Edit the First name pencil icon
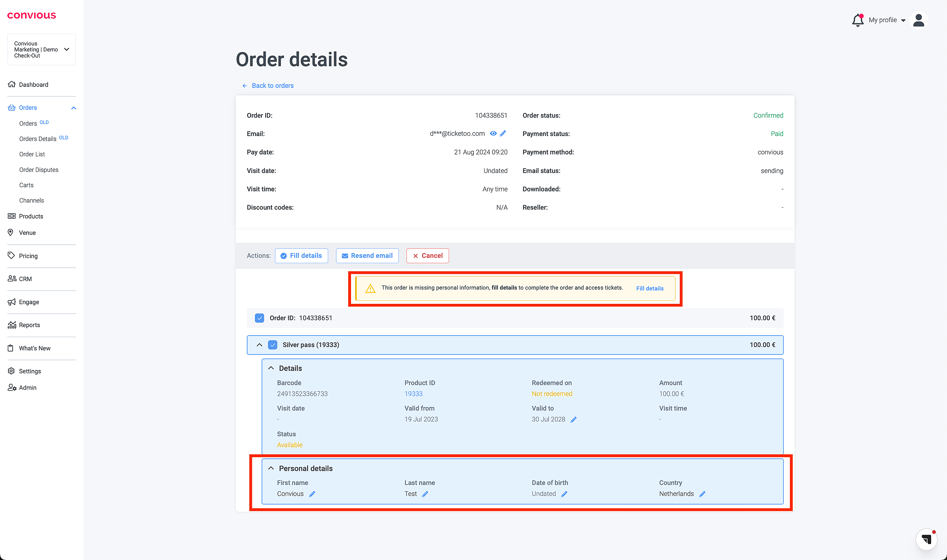The image size is (947, 560). [312, 494]
